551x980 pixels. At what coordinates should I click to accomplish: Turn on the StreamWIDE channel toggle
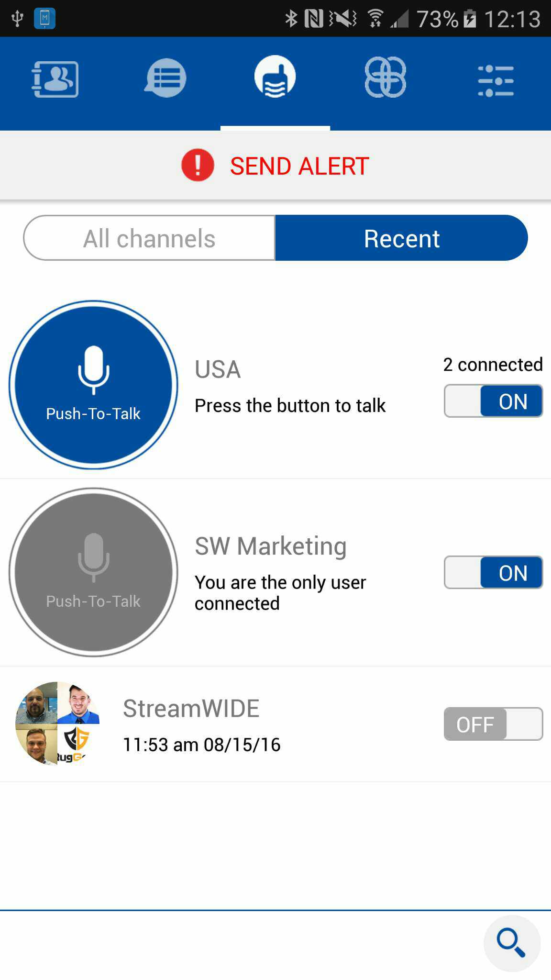(x=493, y=724)
